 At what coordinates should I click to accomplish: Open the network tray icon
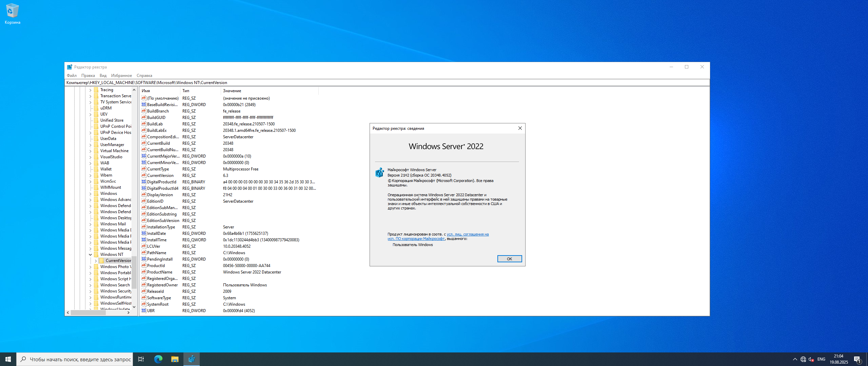click(x=803, y=359)
